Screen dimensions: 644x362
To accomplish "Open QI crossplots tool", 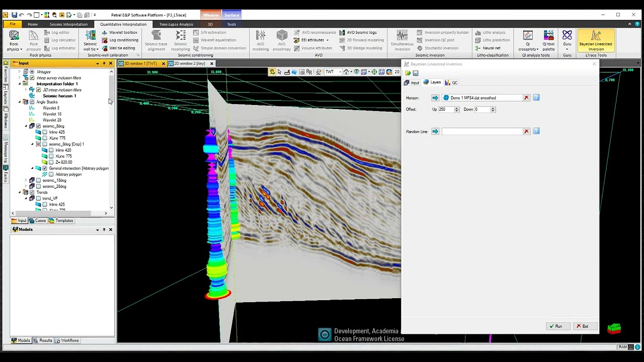I will (528, 40).
